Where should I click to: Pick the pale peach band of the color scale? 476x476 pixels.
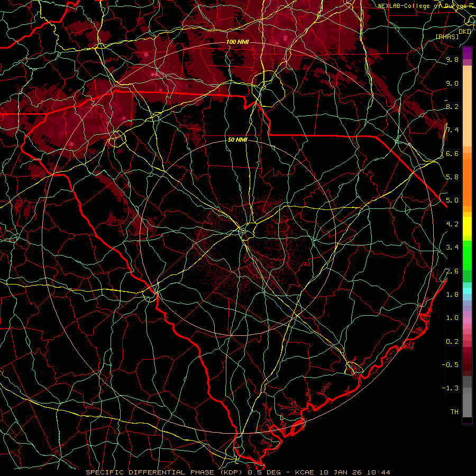click(x=467, y=108)
